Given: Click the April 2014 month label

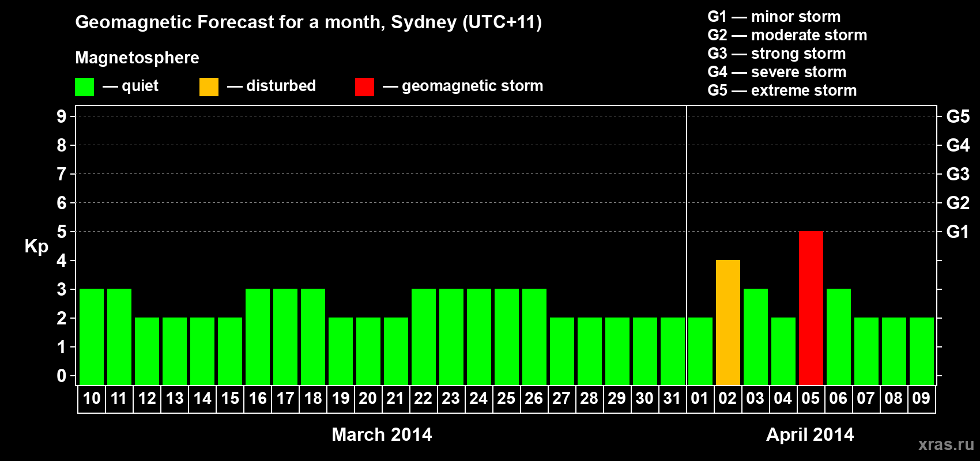Looking at the screenshot, I should point(810,434).
